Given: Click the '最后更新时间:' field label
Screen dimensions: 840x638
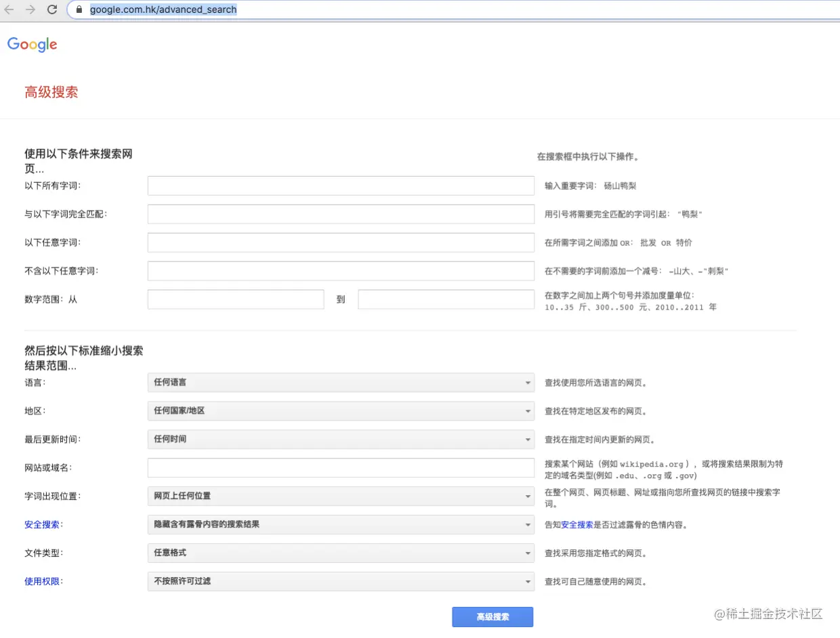Looking at the screenshot, I should [x=51, y=439].
